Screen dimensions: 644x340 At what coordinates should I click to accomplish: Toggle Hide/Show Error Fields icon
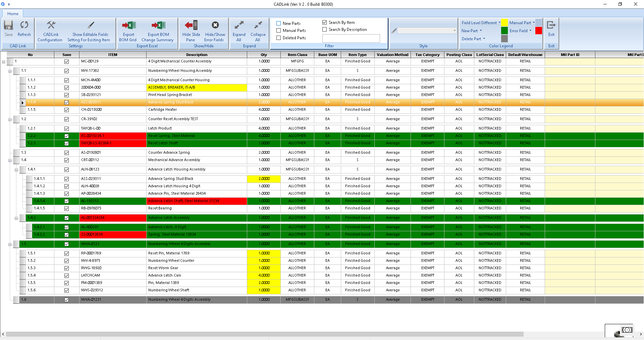click(215, 26)
